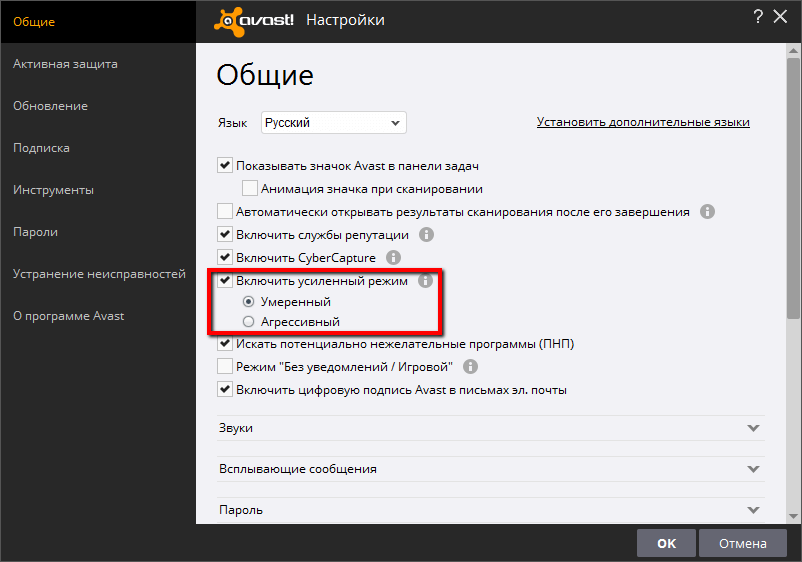Show info for automatic scan results option
The width and height of the screenshot is (802, 562).
pos(707,212)
